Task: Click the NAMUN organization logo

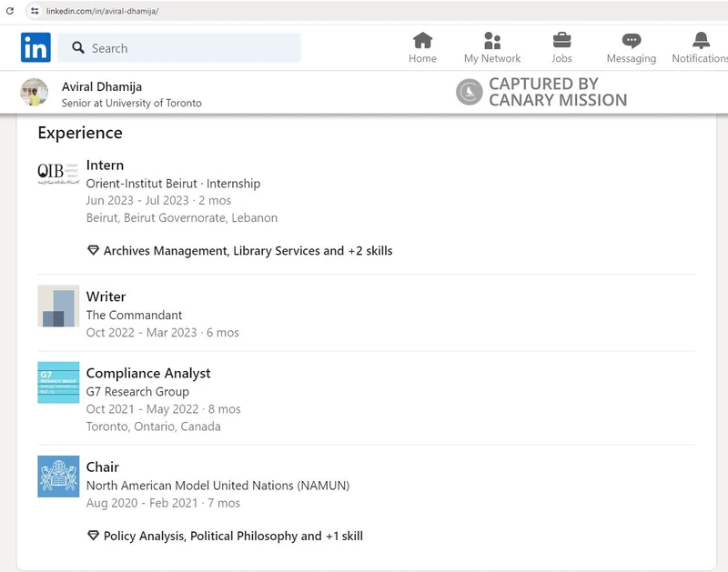Action: pyautogui.click(x=58, y=477)
